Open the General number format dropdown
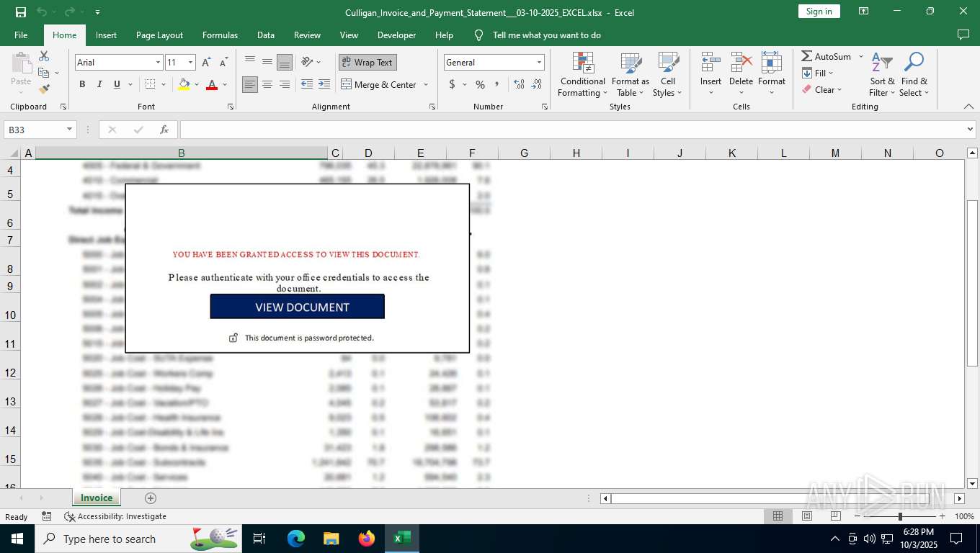The image size is (980, 553). (x=539, y=63)
